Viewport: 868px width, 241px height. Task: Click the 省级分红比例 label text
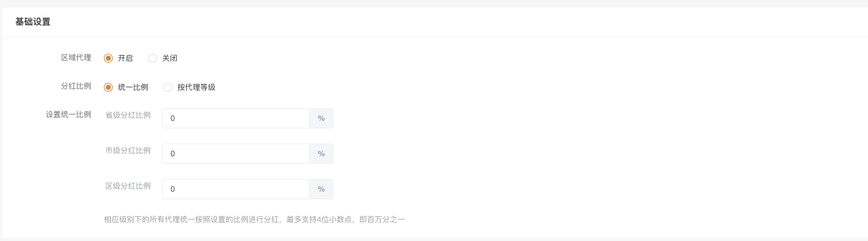coord(128,114)
